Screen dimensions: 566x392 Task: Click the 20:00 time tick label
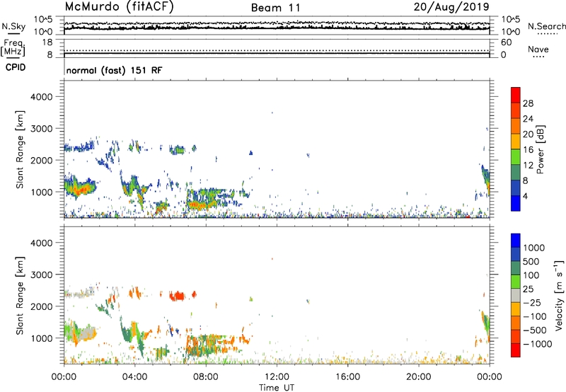pos(418,377)
